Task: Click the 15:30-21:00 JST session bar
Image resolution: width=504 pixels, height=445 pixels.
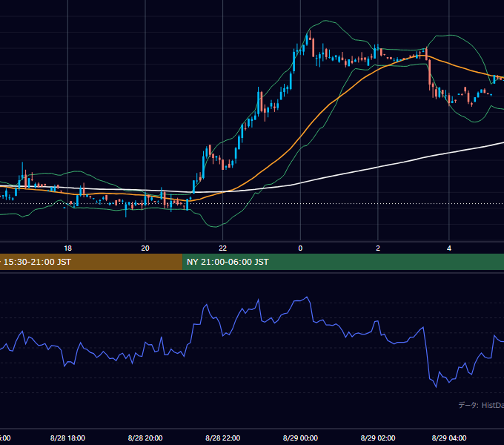Action: click(x=91, y=262)
